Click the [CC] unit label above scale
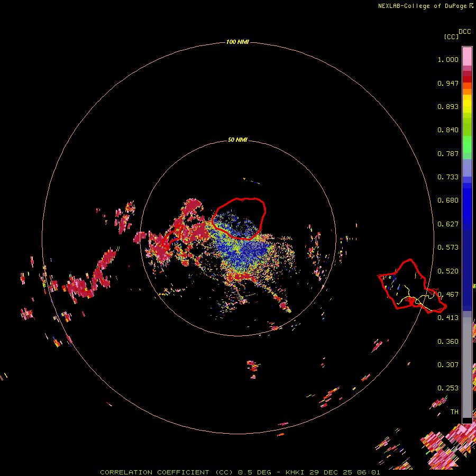476x476 pixels. [451, 36]
